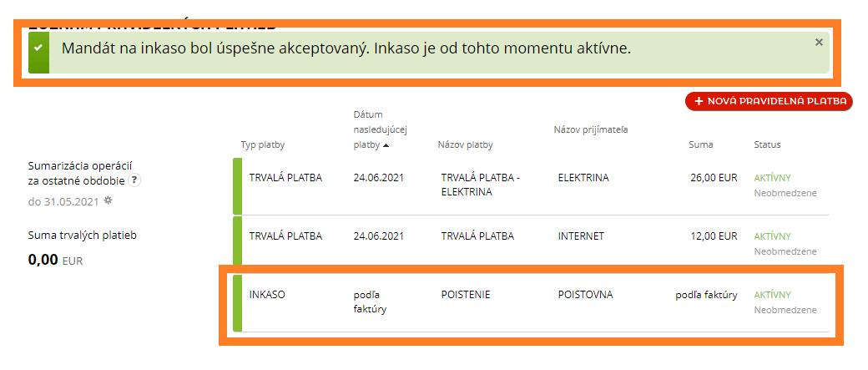Click the Názov platby column header
This screenshot has width=868, height=370.
465,145
